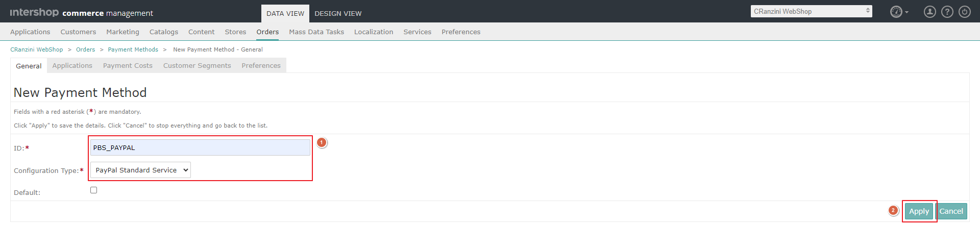
Task: Open the help question mark icon
Action: (947, 12)
